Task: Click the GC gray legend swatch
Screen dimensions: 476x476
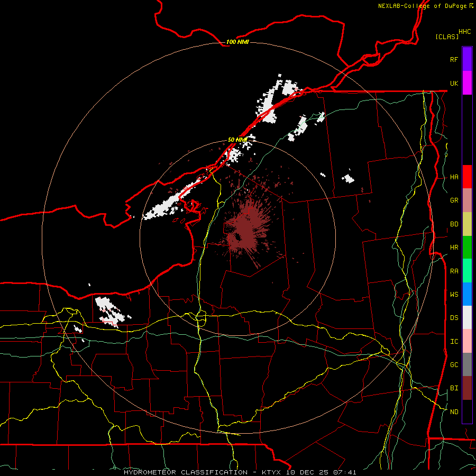Action: (x=467, y=364)
